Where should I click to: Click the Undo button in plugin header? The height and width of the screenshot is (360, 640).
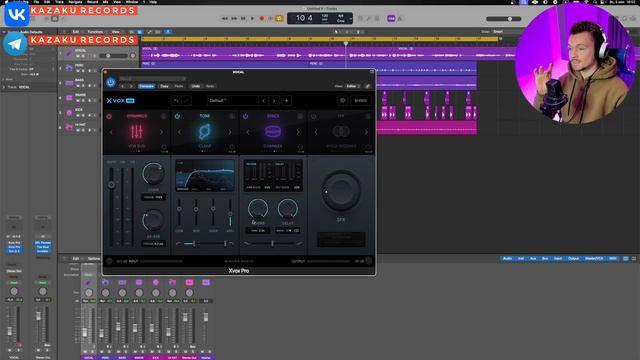coord(196,86)
